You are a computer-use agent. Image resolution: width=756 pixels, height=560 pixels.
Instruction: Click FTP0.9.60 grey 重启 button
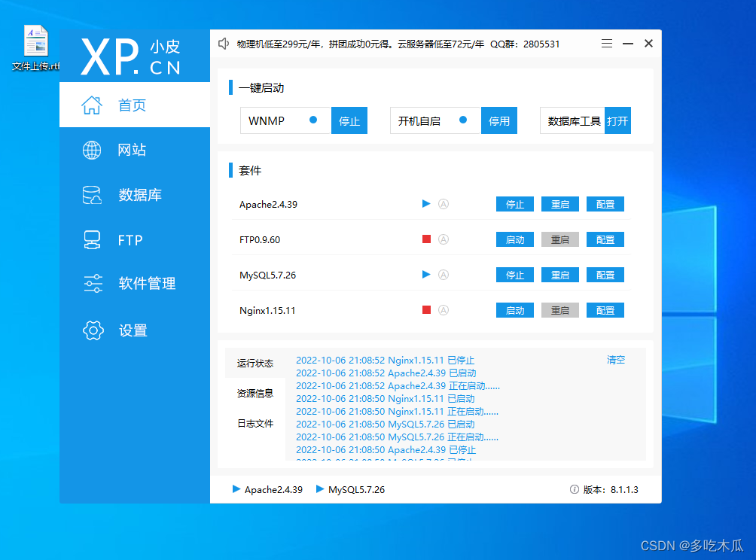point(560,239)
